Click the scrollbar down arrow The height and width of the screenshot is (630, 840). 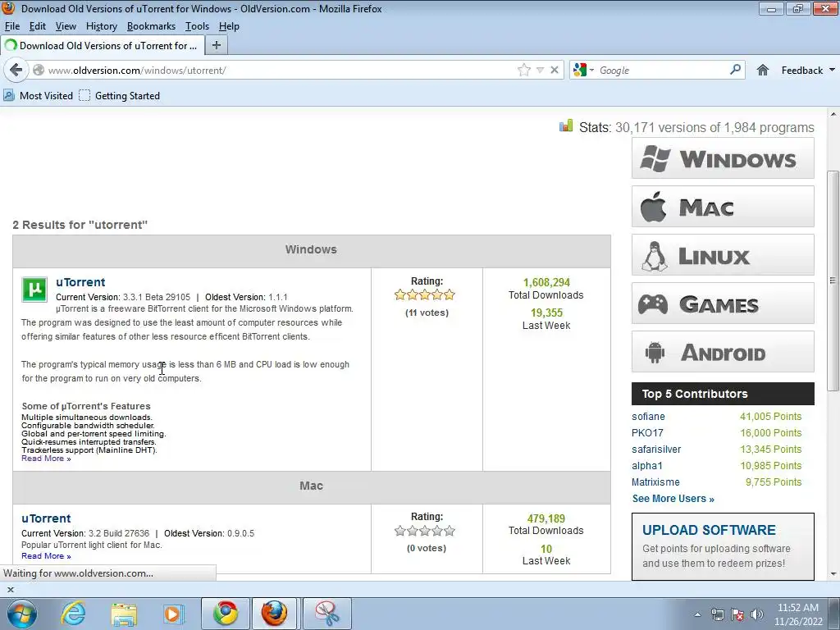pyautogui.click(x=833, y=574)
